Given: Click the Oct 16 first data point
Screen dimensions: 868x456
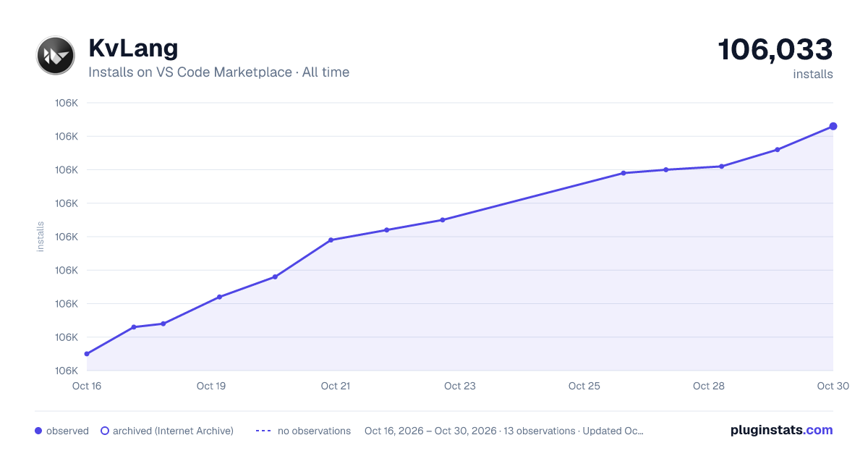Looking at the screenshot, I should 87,354.
